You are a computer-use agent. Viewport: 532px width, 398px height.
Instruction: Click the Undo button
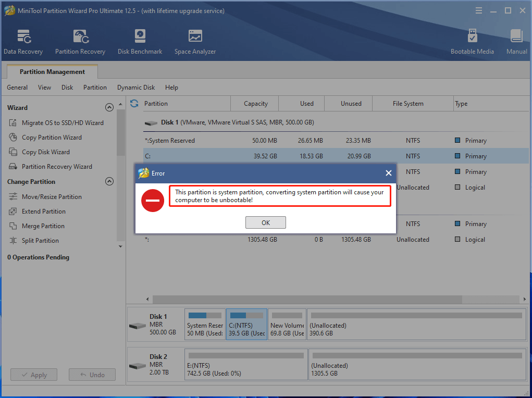(92, 375)
